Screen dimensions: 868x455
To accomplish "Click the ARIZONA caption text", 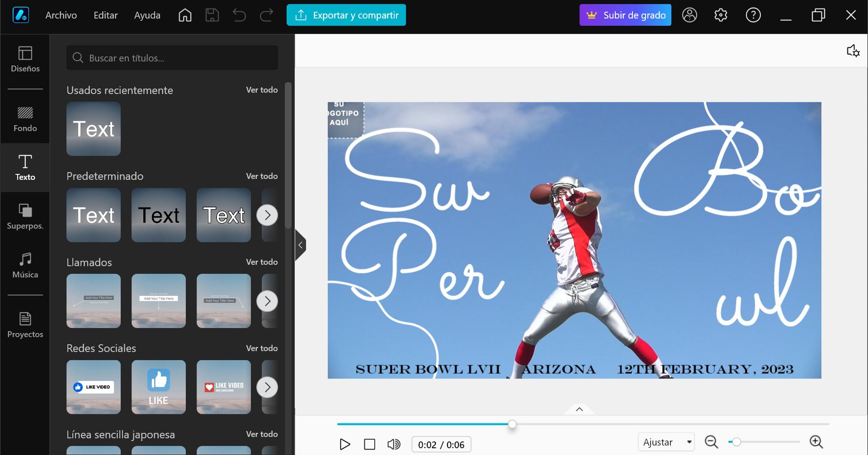I will (x=559, y=370).
